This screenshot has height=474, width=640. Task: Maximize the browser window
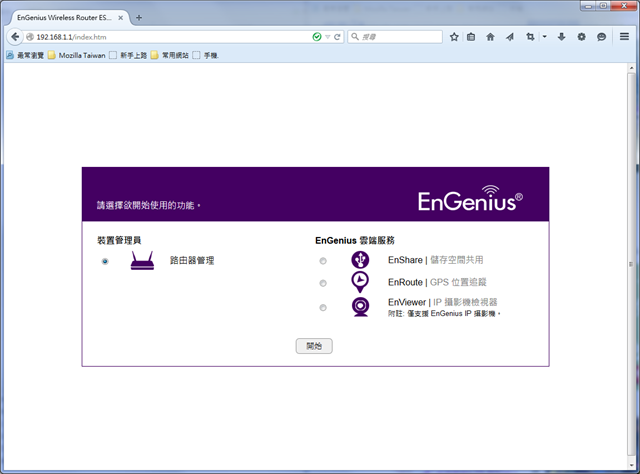pyautogui.click(x=603, y=6)
